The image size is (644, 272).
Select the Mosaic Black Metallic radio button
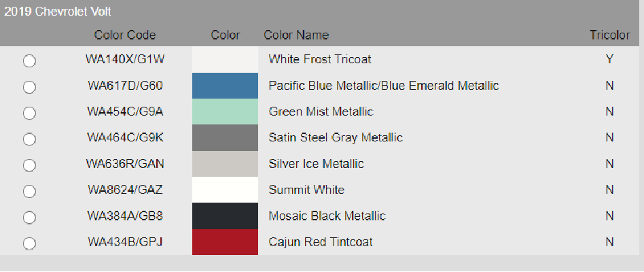click(29, 218)
